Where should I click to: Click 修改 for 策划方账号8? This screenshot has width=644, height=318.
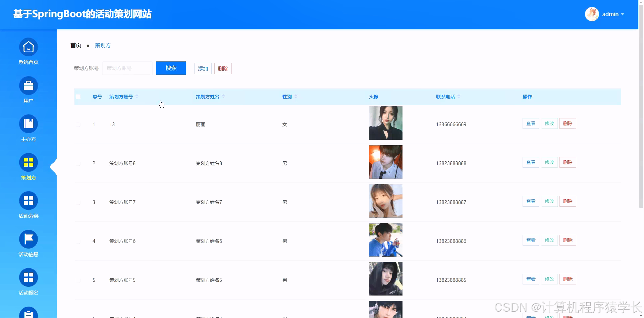549,162
